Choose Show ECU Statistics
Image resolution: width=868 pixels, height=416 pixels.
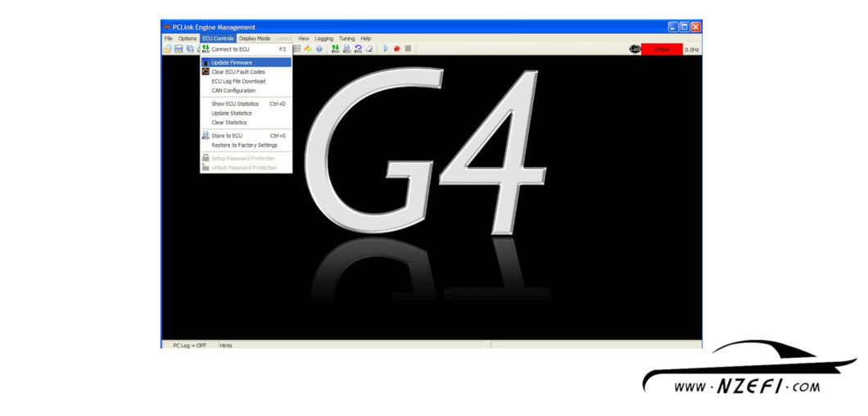click(246, 103)
